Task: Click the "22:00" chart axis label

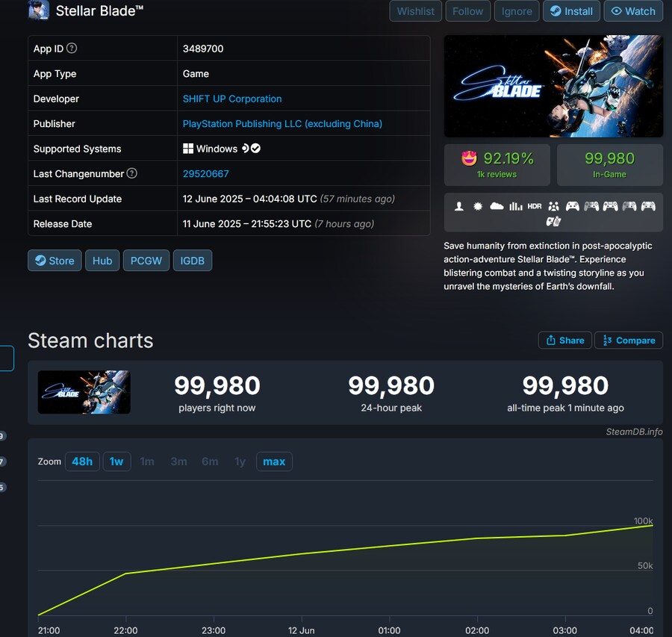Action: point(125,630)
